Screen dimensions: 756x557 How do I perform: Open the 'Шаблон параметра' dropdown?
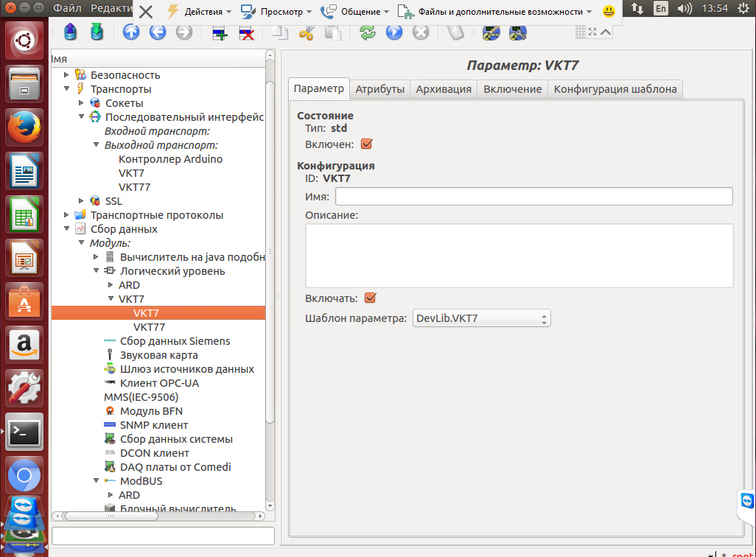coord(481,318)
